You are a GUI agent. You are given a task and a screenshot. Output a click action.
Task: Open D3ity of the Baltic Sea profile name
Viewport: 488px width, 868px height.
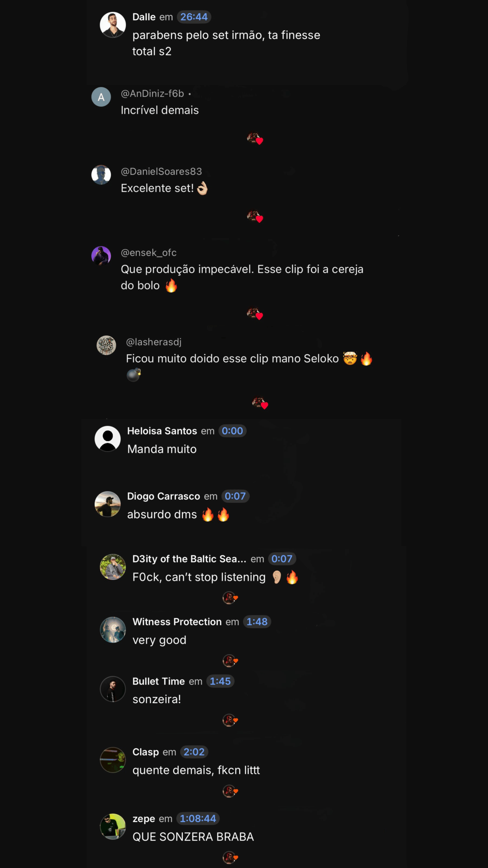[189, 559]
